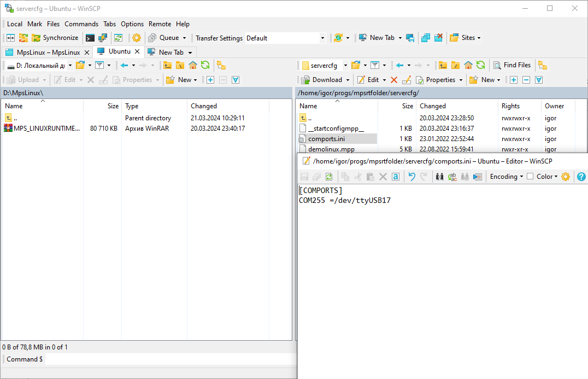Viewport: 588px width, 379px height.
Task: Go to local home directory icon
Action: coord(193,66)
